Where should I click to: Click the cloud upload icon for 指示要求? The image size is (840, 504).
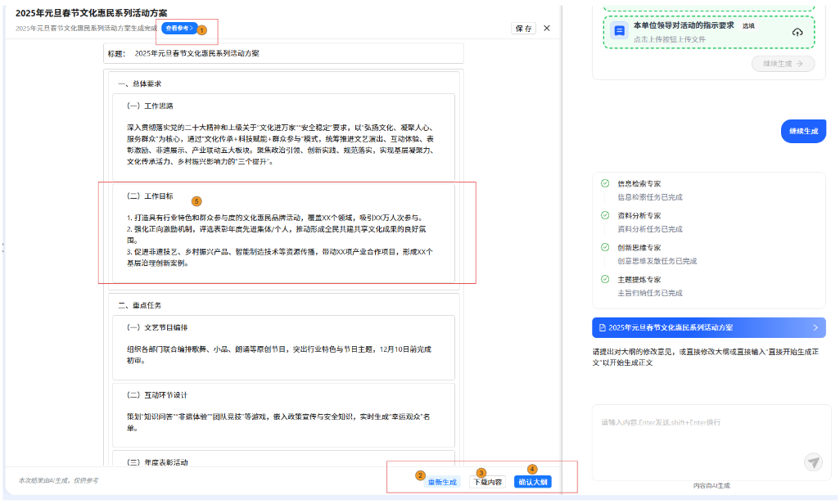[x=797, y=32]
